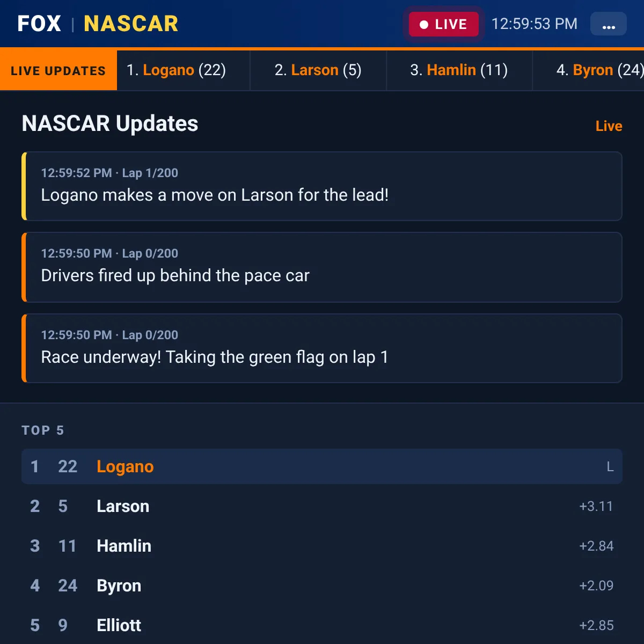Image resolution: width=644 pixels, height=644 pixels.
Task: Click the orange Live link beside NASCAR Updates
Action: (609, 126)
